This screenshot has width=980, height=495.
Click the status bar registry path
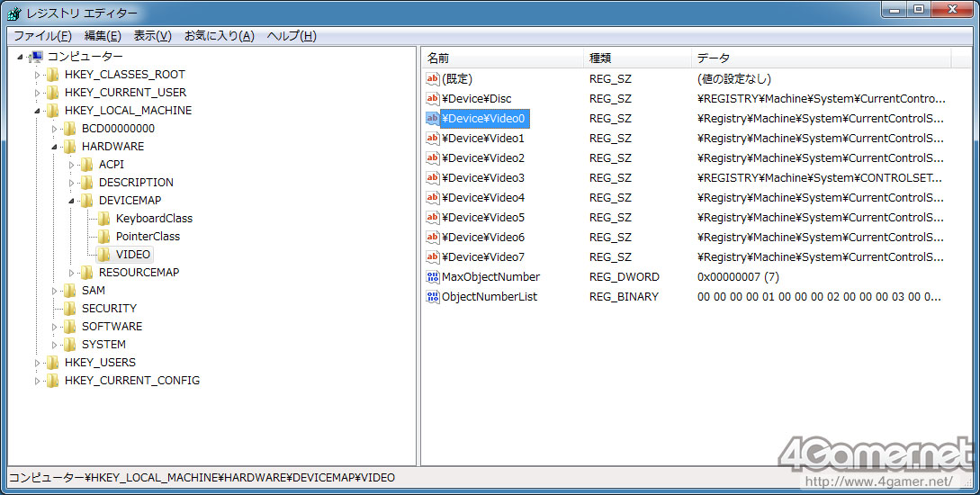click(x=202, y=478)
